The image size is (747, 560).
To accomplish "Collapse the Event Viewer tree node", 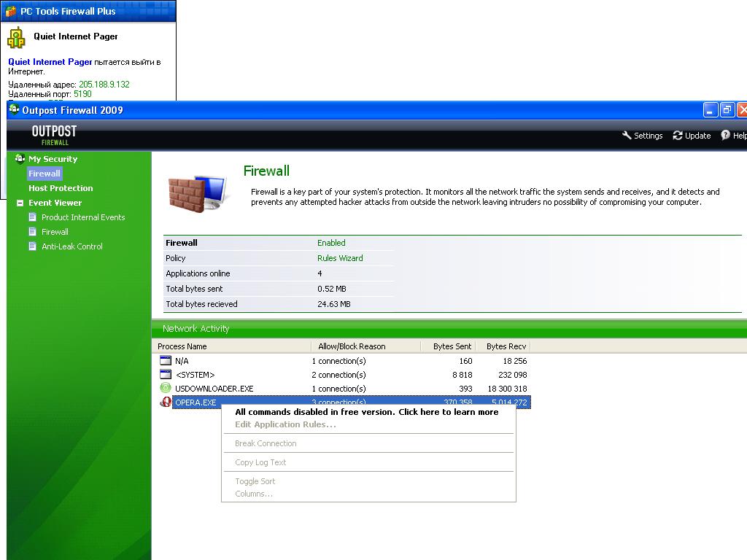I will click(20, 203).
